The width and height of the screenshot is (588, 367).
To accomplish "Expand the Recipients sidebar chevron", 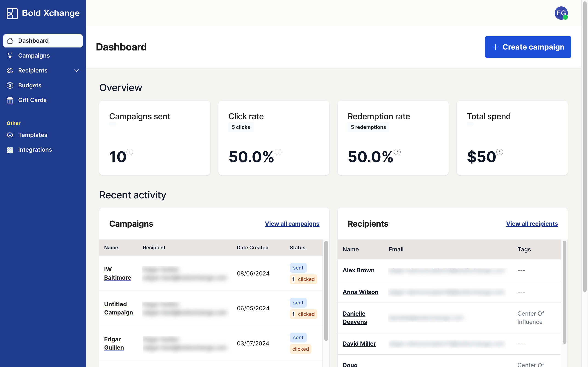I will click(76, 71).
